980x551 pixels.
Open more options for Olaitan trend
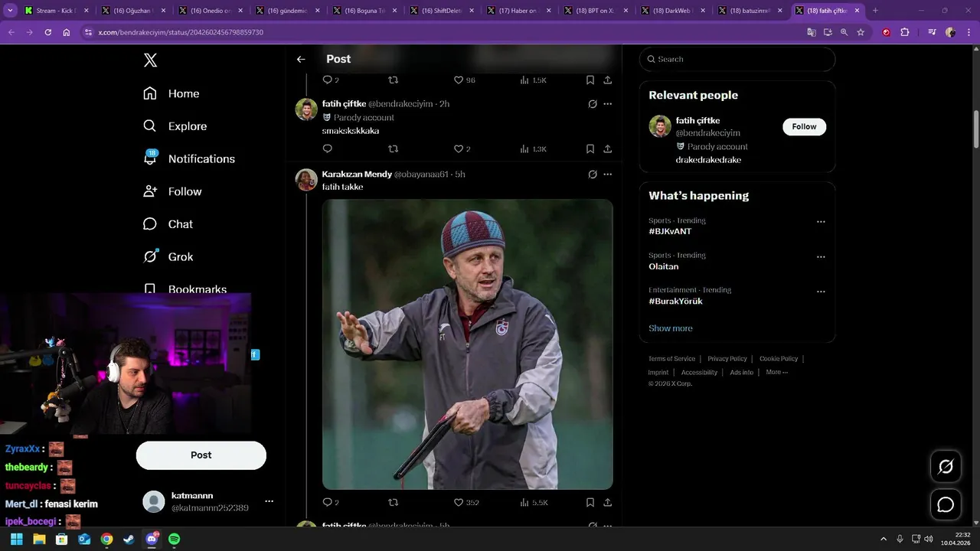click(x=821, y=257)
